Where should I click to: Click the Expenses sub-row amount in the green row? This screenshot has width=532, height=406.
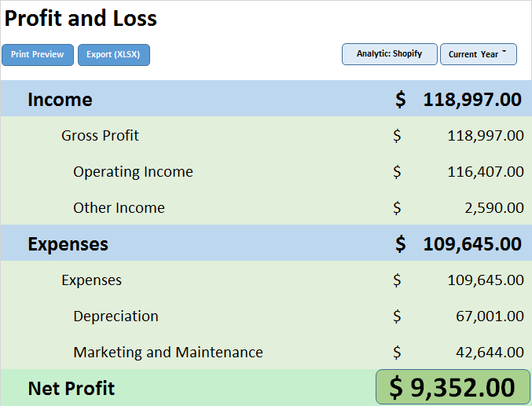(x=486, y=280)
